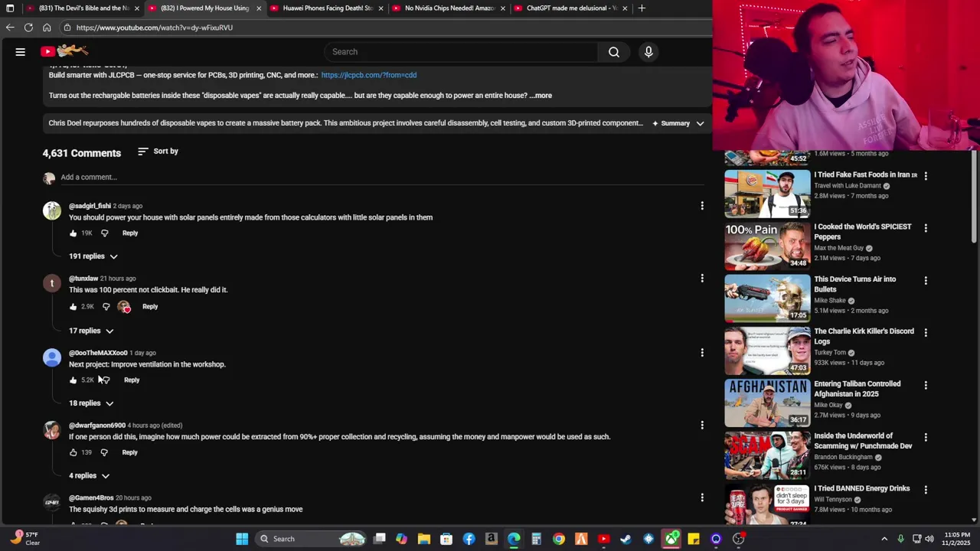The width and height of the screenshot is (980, 551).
Task: Dislike the ventilation comment by @0ooTheMAXXoo0
Action: tap(106, 380)
